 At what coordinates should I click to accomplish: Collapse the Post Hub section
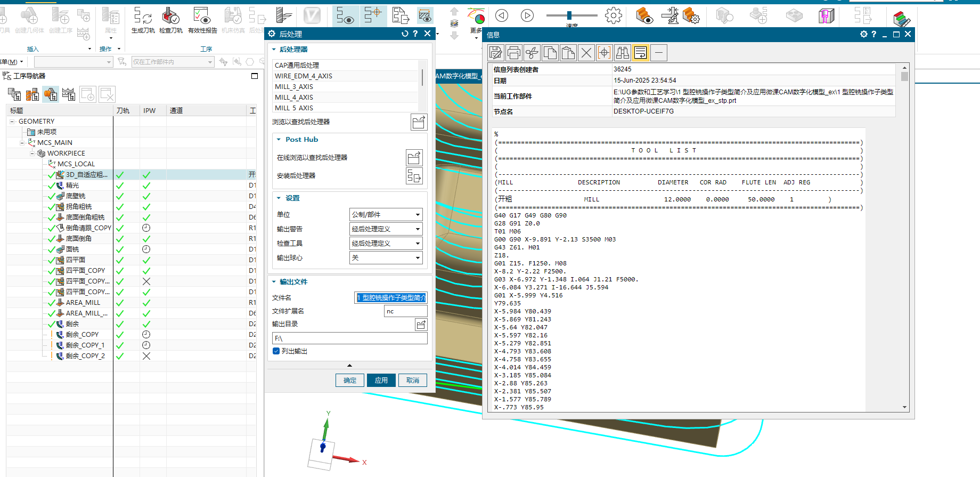pyautogui.click(x=279, y=140)
